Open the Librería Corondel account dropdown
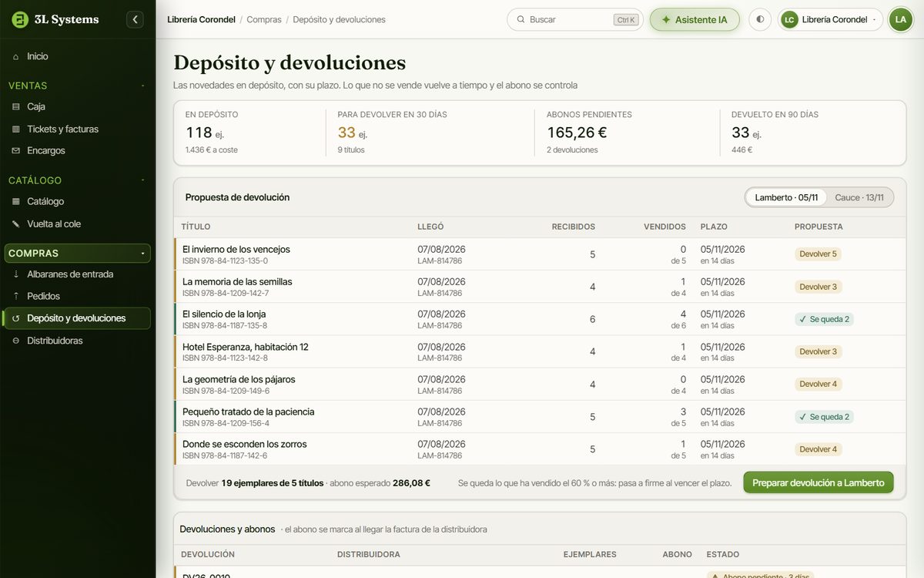This screenshot has height=578, width=924. click(830, 19)
